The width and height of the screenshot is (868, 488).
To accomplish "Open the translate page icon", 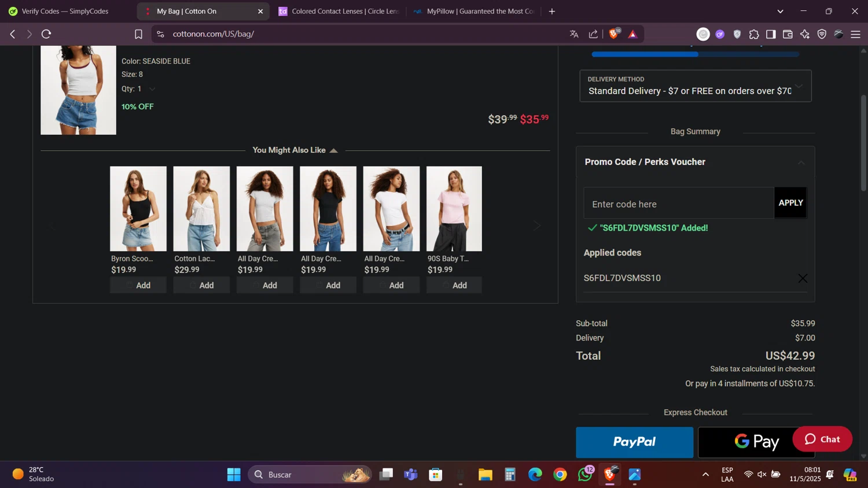I will [574, 34].
